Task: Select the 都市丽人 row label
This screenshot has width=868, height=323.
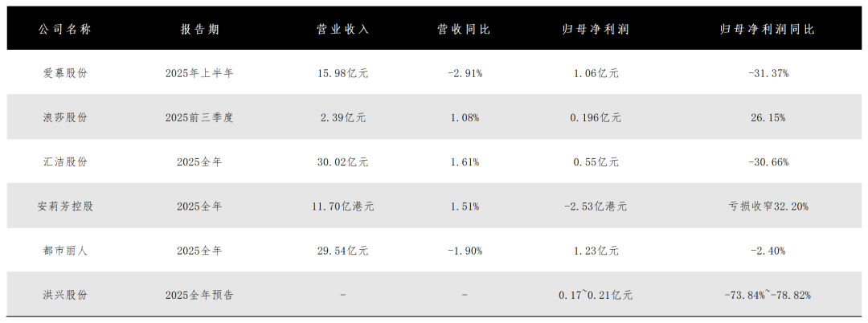Action: tap(65, 251)
